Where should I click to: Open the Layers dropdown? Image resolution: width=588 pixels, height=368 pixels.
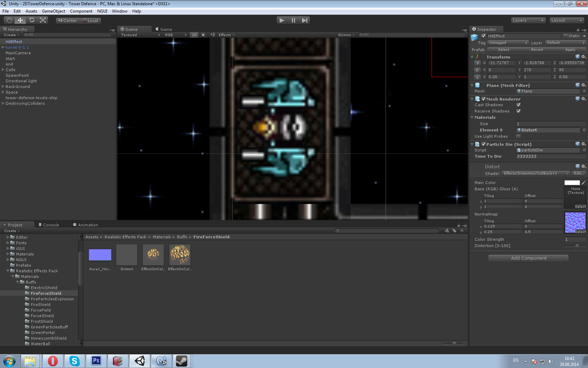[528, 20]
